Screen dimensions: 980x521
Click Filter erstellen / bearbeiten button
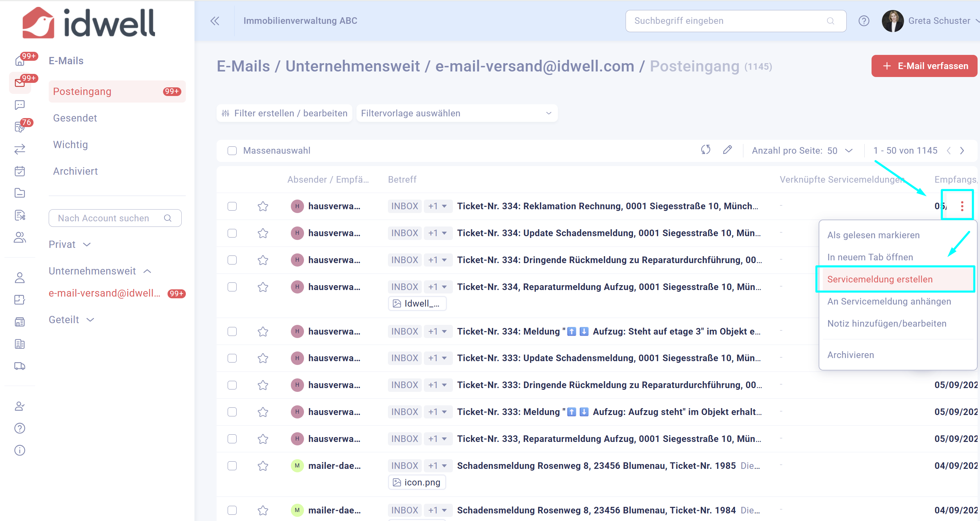(285, 113)
